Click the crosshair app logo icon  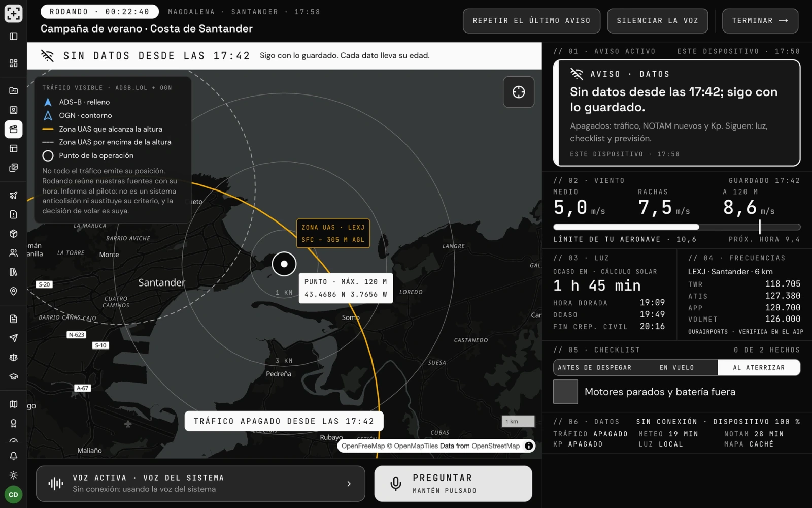coord(14,13)
